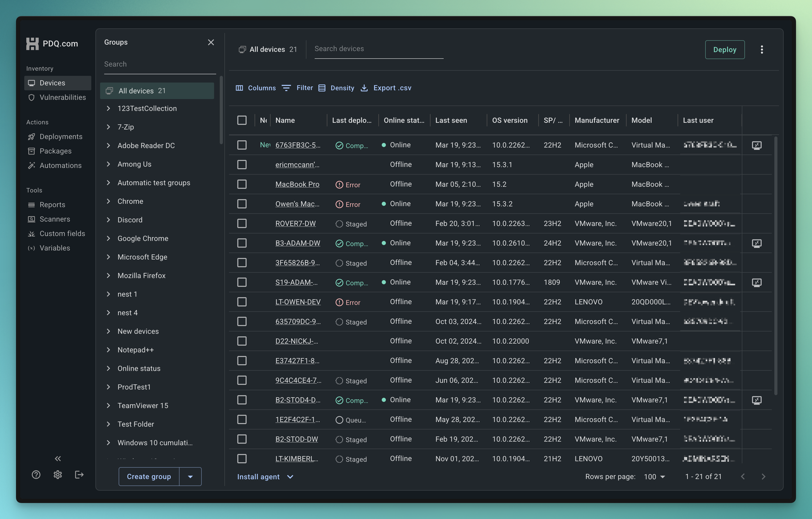
Task: Click the Search devices field
Action: tap(379, 49)
